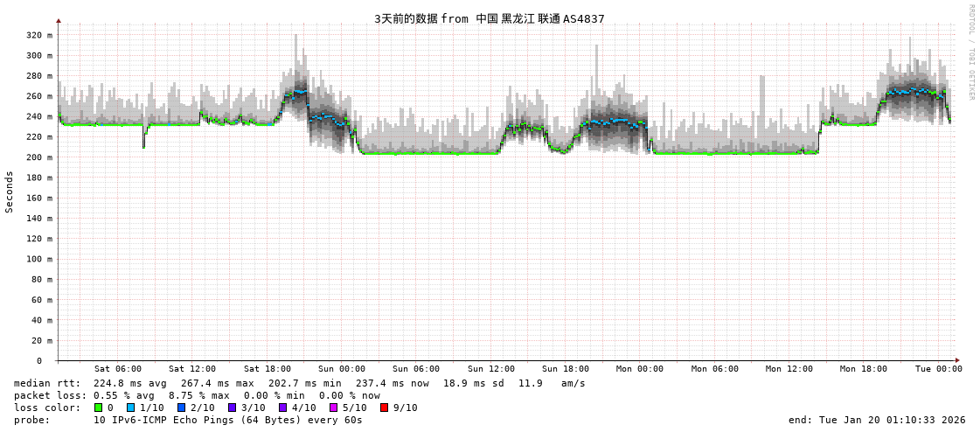
Task: Click the Sat 06:00 time axis label
Action: tap(117, 369)
